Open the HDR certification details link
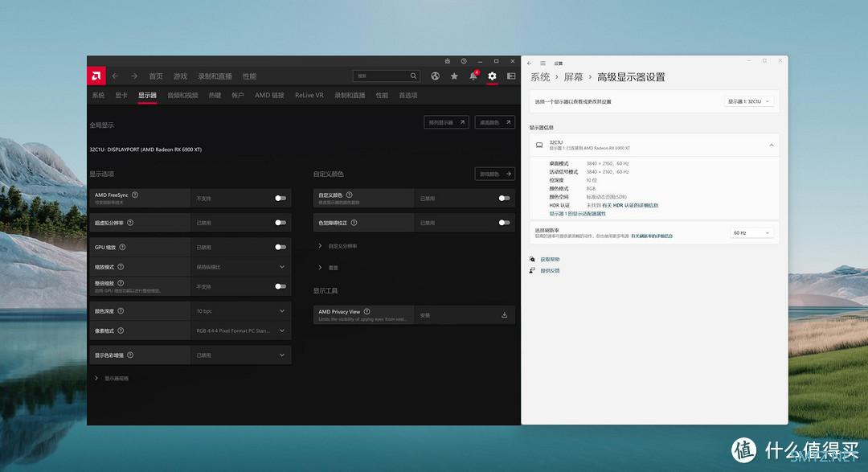 pos(630,206)
